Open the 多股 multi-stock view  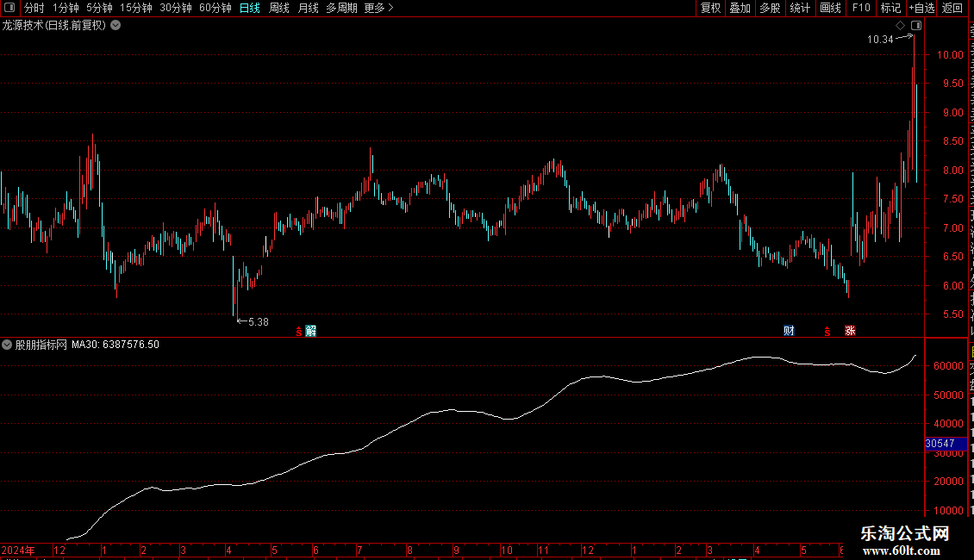point(771,8)
